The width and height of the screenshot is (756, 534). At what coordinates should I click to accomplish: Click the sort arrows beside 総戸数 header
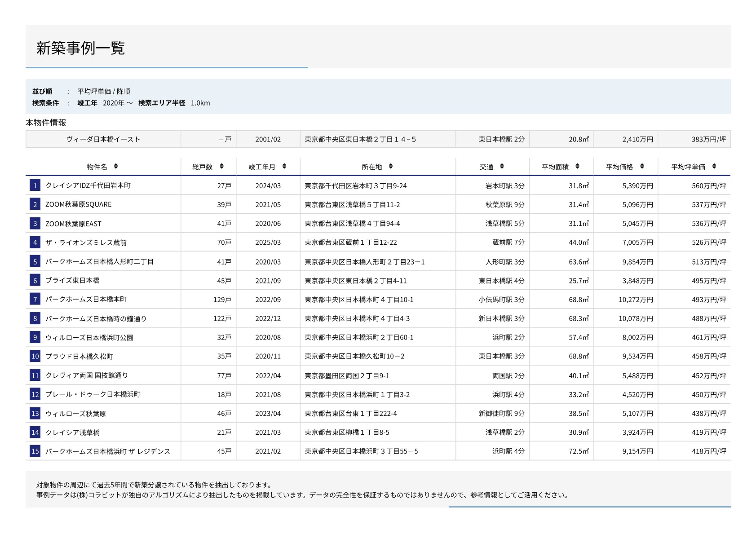[x=221, y=166]
